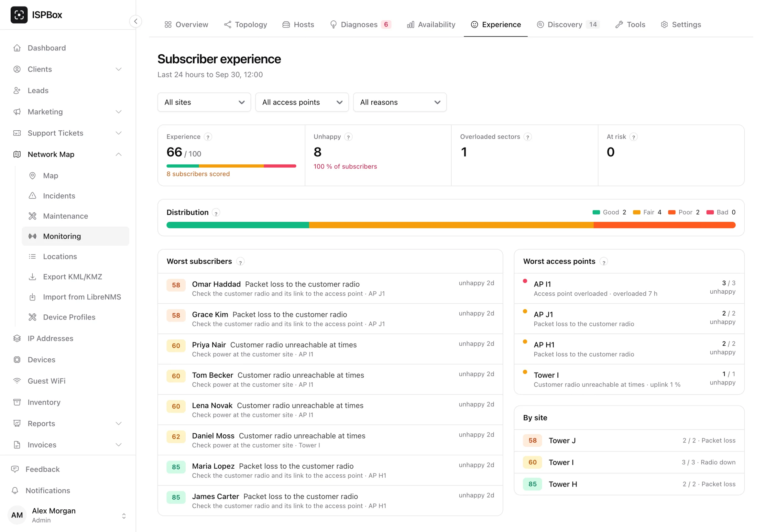The width and height of the screenshot is (766, 532).
Task: Open Daniel Moss subscriber row
Action: click(x=330, y=440)
